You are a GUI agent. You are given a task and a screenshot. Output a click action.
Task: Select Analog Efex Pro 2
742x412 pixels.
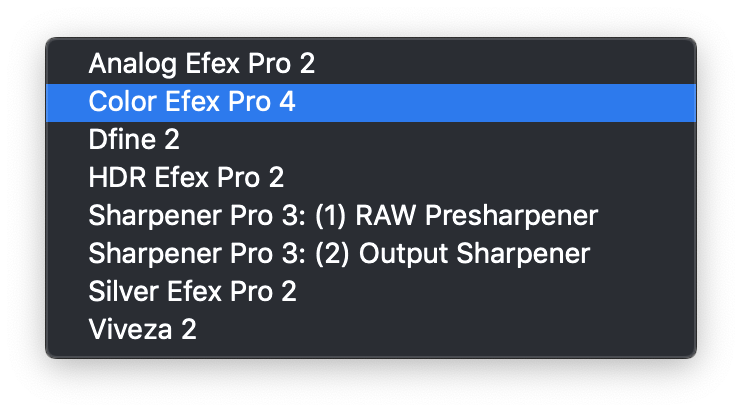pos(201,64)
